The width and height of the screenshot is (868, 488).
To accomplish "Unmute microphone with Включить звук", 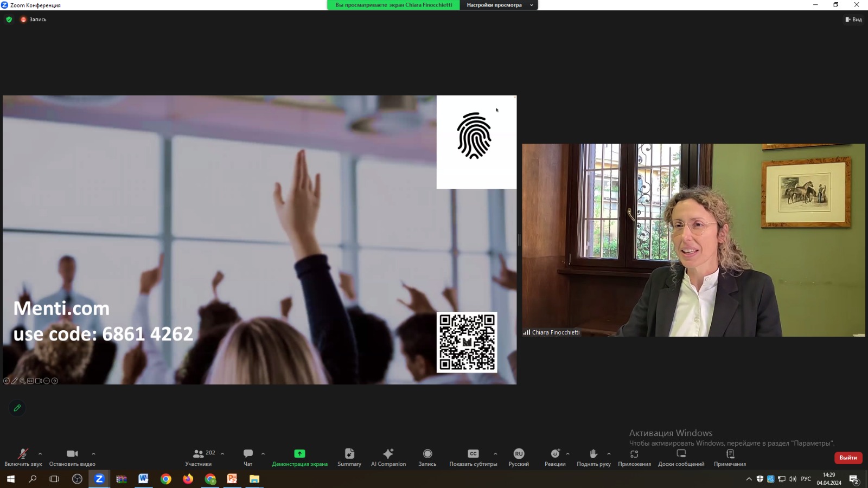I will tap(23, 457).
